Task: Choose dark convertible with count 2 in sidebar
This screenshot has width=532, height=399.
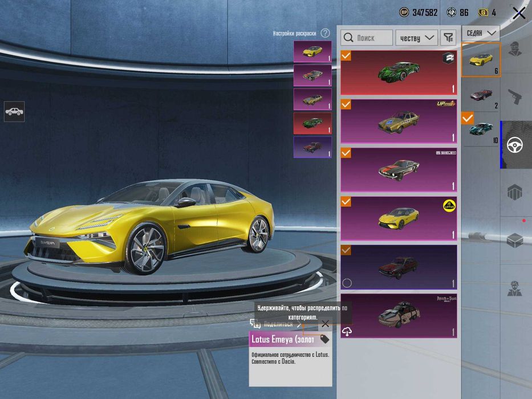Action: [x=481, y=95]
